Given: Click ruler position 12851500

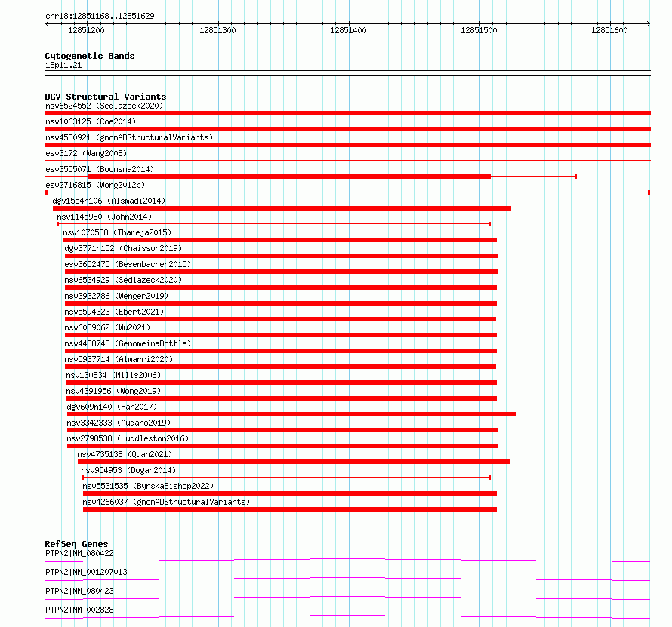Looking at the screenshot, I should [479, 30].
